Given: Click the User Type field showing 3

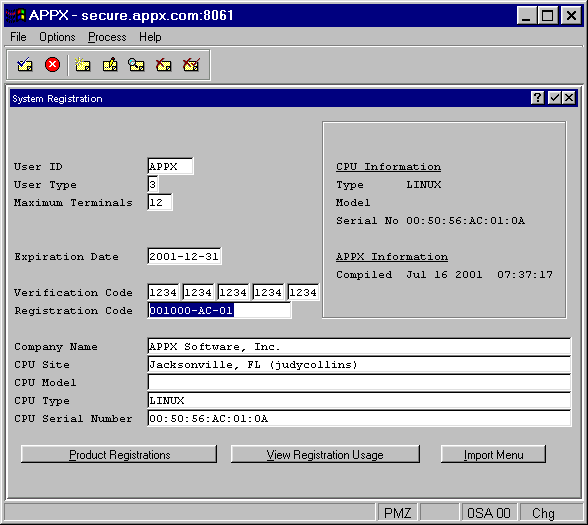Looking at the screenshot, I should click(153, 184).
